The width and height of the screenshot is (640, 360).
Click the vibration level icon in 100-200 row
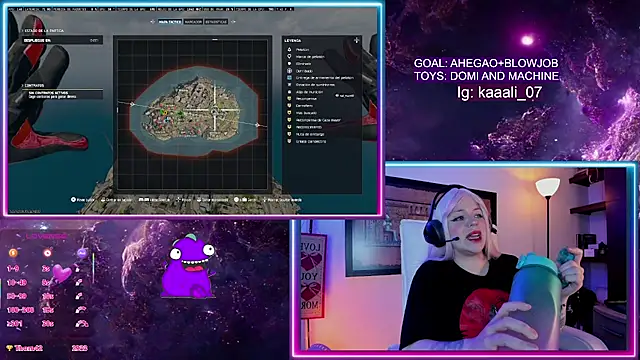[x=81, y=310]
